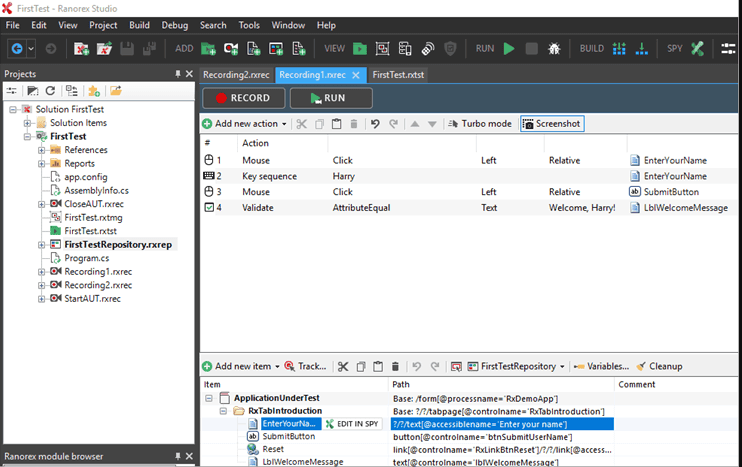
Task: Click the settings sliders icon at toolbar end
Action: tap(729, 48)
